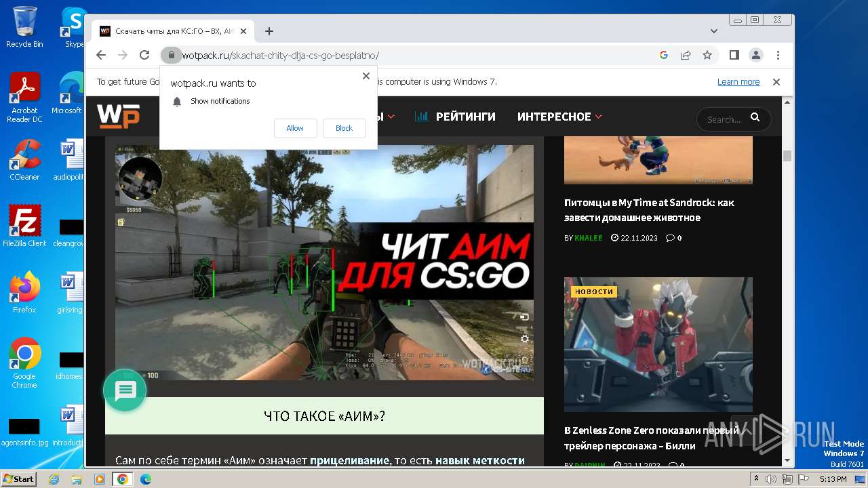Screen dimensions: 868x488
Task: Open the green chat widget button
Action: 125,390
